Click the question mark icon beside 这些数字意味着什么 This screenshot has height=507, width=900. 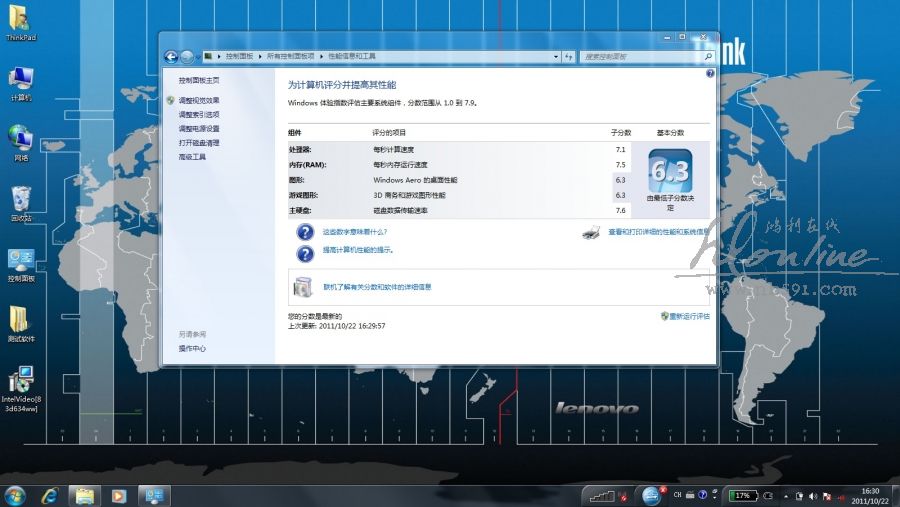pyautogui.click(x=305, y=232)
